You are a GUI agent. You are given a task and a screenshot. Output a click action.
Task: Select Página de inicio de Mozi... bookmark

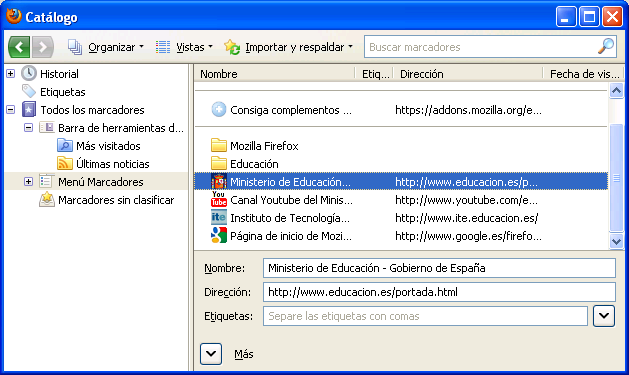click(401, 236)
